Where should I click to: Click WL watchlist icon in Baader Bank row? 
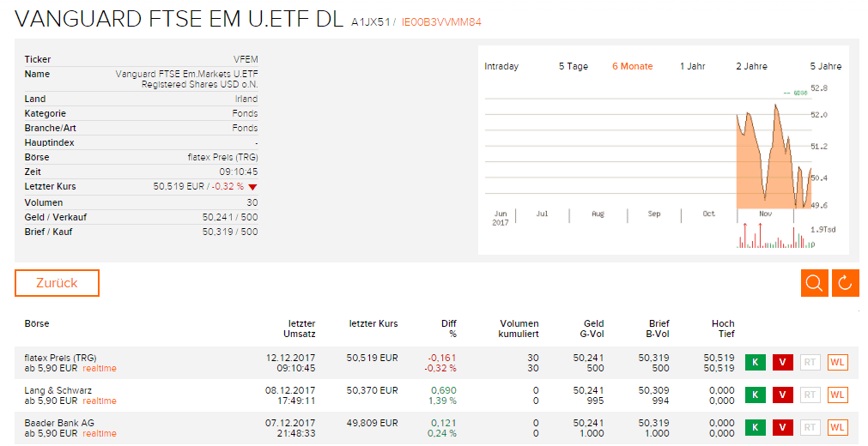tap(837, 428)
